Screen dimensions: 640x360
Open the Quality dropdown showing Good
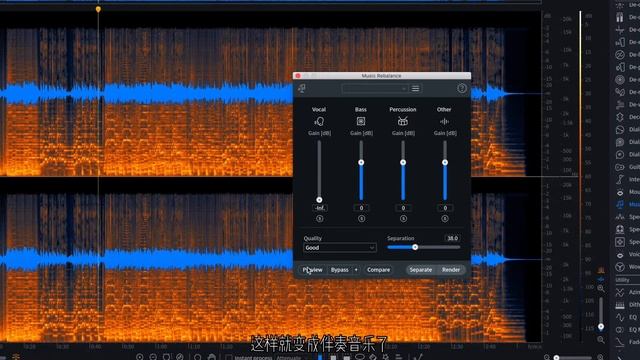click(x=340, y=248)
